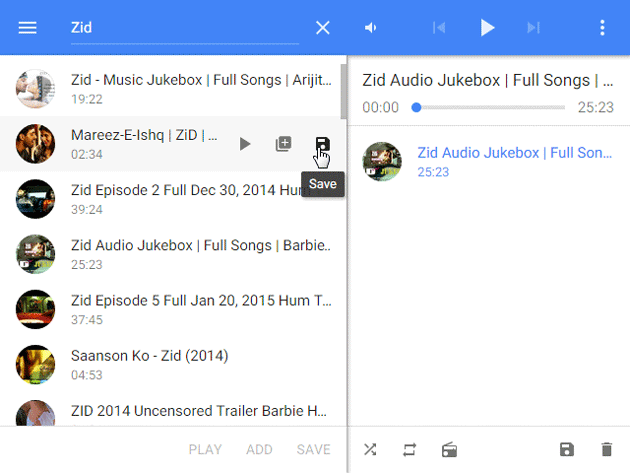Click the 25:23 total duration label
Screen dimensions: 630x473
[595, 107]
